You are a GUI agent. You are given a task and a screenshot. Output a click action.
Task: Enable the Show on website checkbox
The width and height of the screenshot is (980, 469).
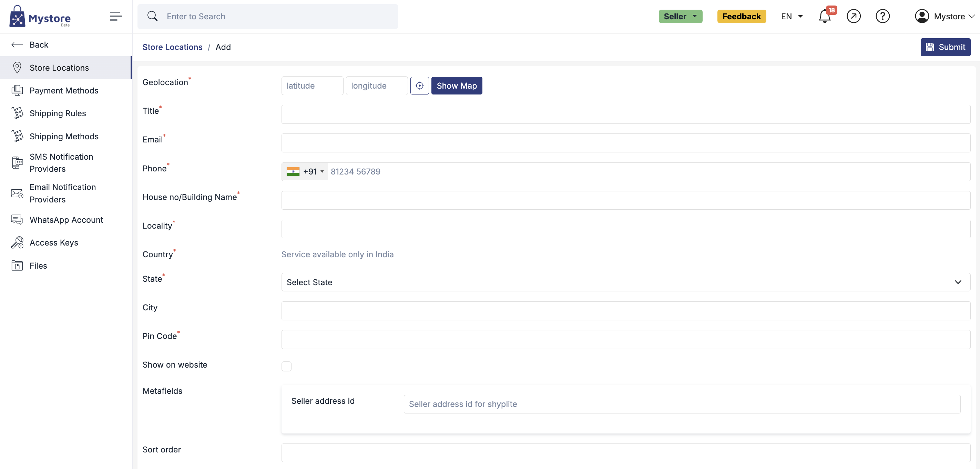point(286,366)
